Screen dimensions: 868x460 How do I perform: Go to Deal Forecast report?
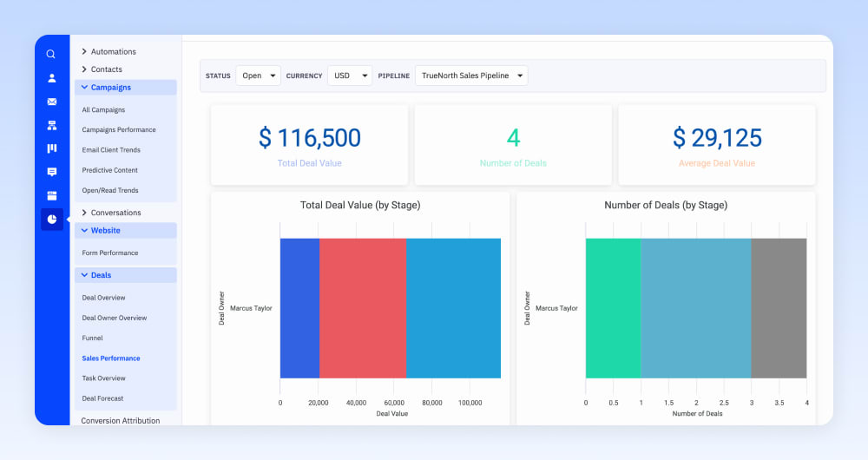(x=102, y=398)
